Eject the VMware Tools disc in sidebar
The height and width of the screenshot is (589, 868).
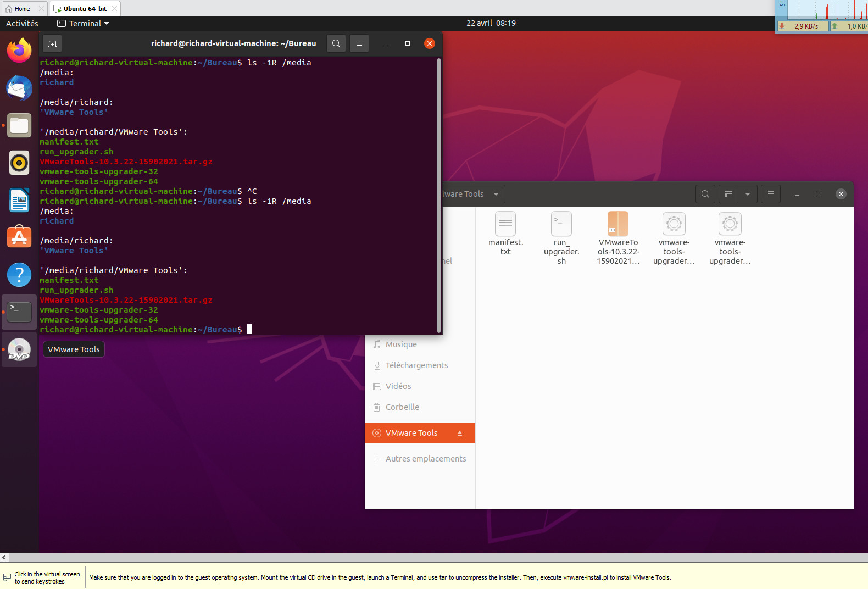460,433
